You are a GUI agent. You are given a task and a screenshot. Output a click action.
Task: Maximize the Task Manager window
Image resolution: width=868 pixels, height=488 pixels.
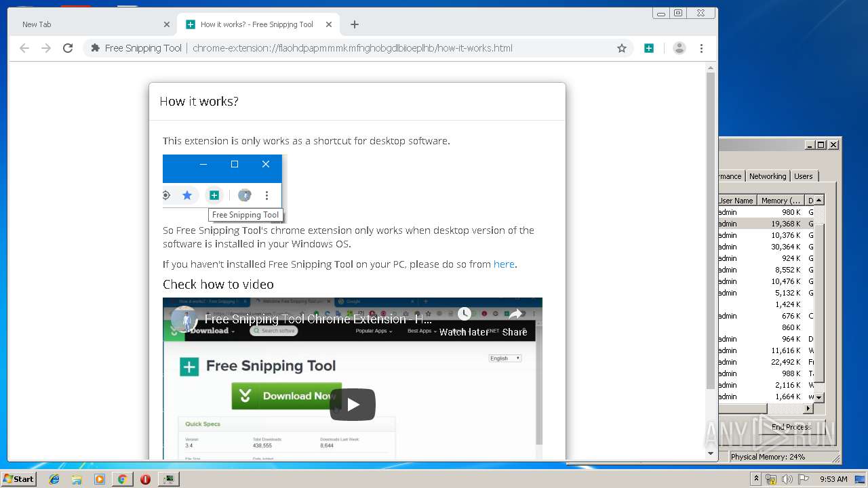pos(821,144)
